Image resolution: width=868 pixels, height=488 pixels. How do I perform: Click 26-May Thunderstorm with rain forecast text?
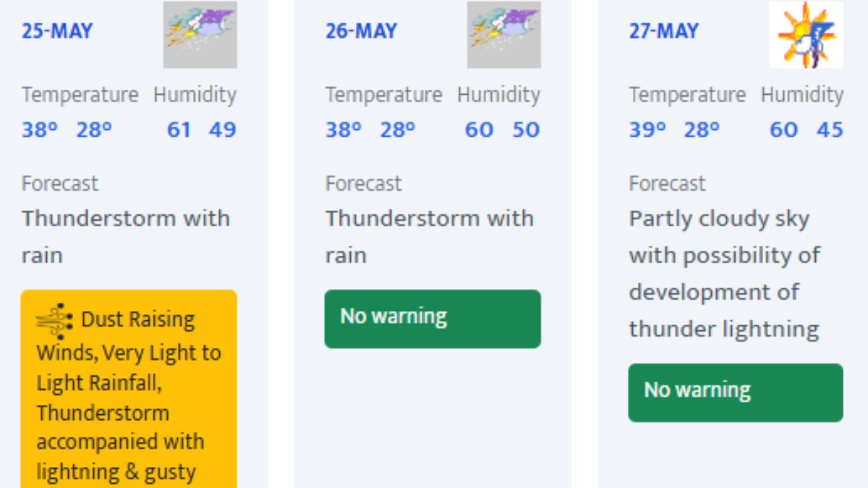click(429, 236)
